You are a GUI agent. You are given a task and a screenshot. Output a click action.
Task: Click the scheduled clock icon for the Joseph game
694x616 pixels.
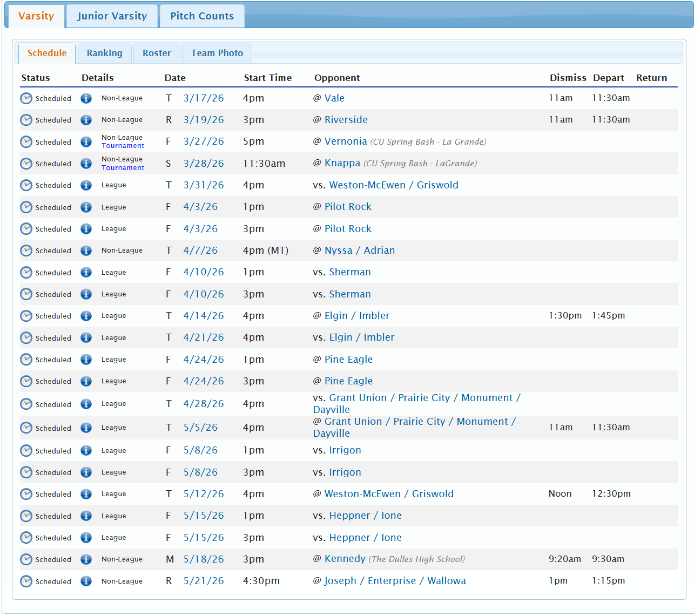(x=26, y=581)
